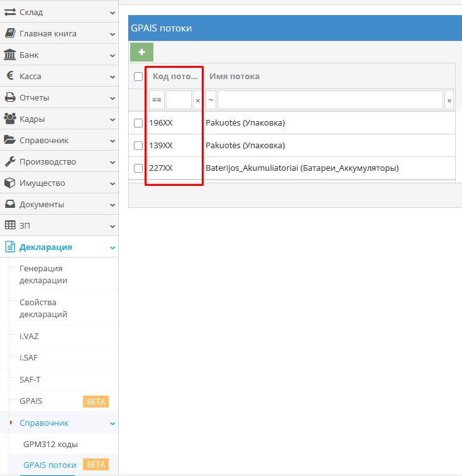Image resolution: width=462 pixels, height=476 pixels.
Task: Tick the checkbox for row 227XX
Action: [x=138, y=168]
